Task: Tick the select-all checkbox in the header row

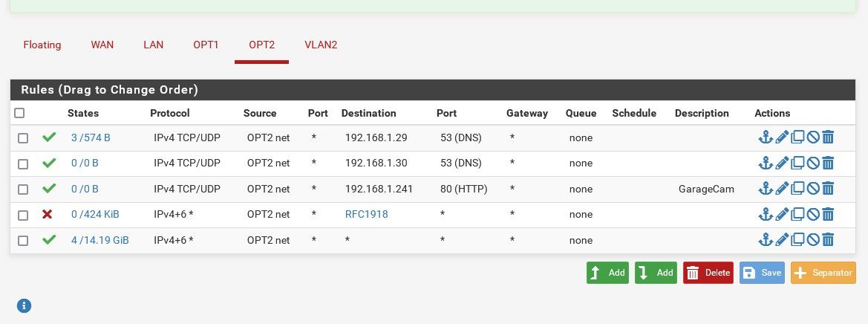Action: click(19, 113)
